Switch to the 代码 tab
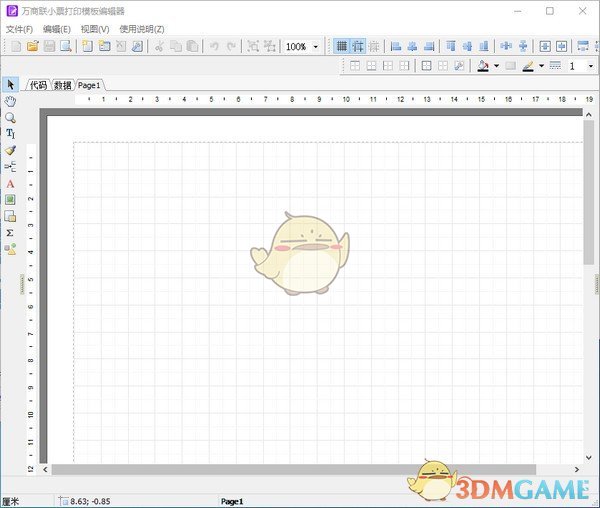Image resolution: width=600 pixels, height=508 pixels. 38,85
